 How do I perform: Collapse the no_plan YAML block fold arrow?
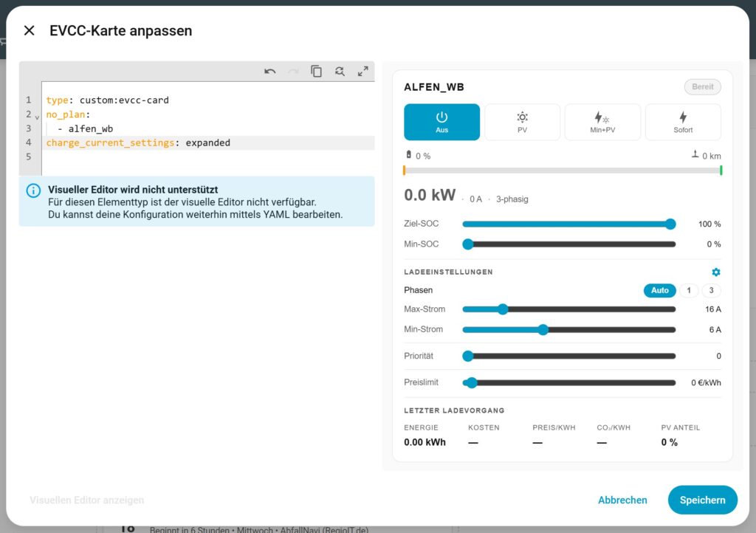point(37,117)
